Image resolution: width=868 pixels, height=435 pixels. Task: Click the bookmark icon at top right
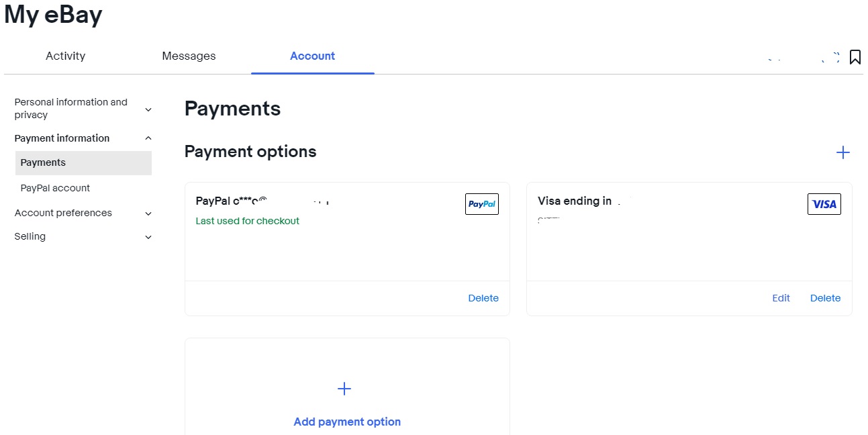point(855,57)
